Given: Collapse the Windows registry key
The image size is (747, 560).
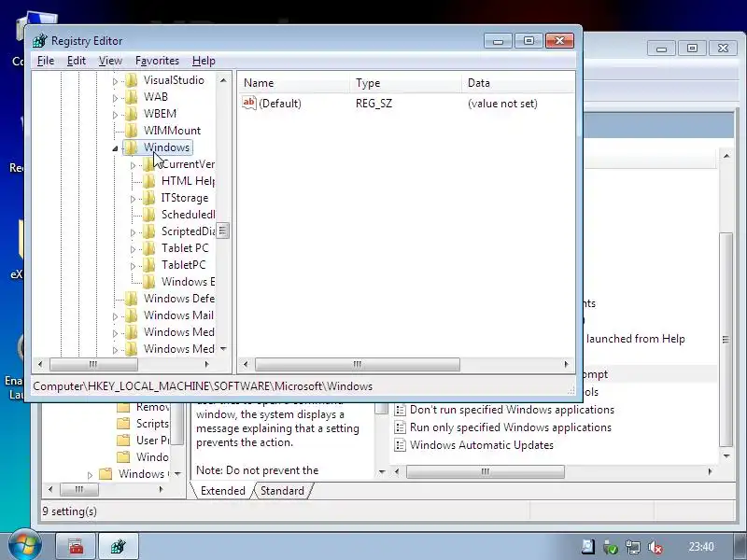Looking at the screenshot, I should click(115, 148).
